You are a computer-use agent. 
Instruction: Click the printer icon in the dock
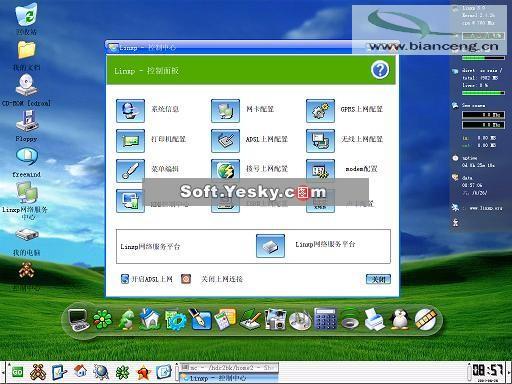(374, 320)
